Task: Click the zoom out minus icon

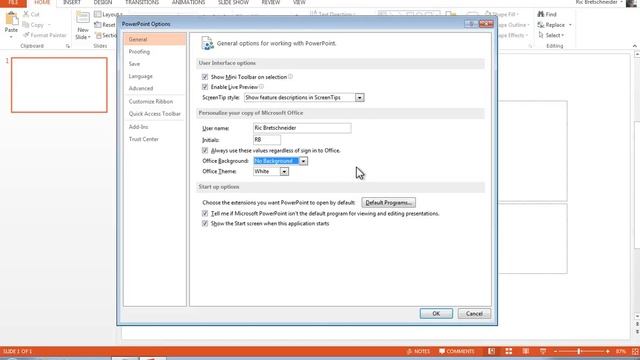Action: (x=556, y=351)
